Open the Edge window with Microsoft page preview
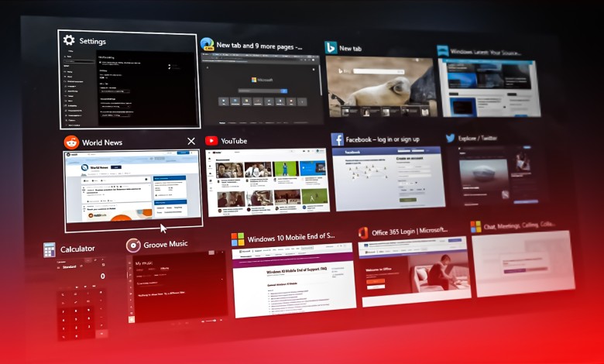This screenshot has height=364, width=604. [263, 89]
